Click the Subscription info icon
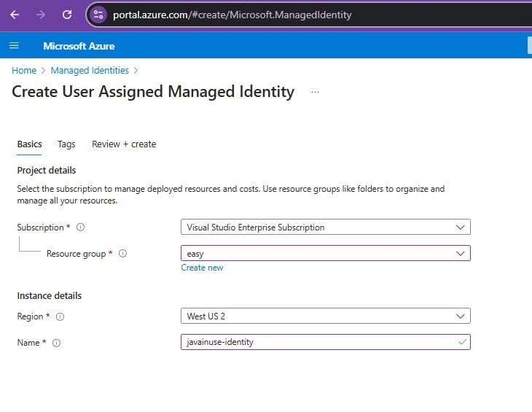Viewport: 532px width, 412px height. coord(80,227)
